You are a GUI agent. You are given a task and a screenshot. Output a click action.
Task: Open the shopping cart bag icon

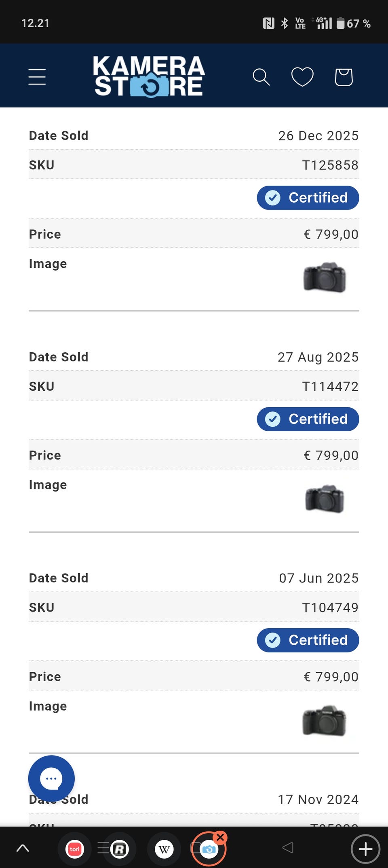click(344, 77)
